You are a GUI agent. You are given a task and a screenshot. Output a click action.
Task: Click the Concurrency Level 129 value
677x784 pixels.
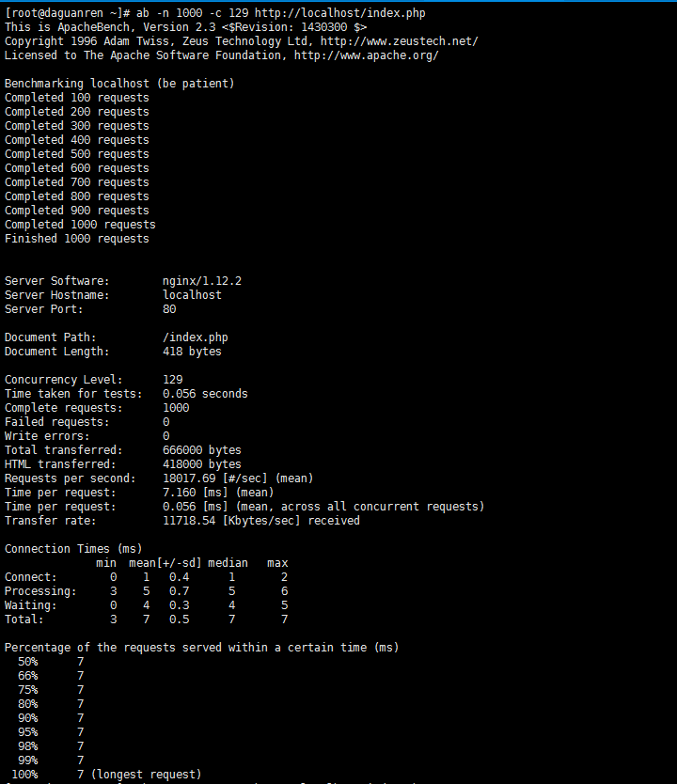pos(172,380)
